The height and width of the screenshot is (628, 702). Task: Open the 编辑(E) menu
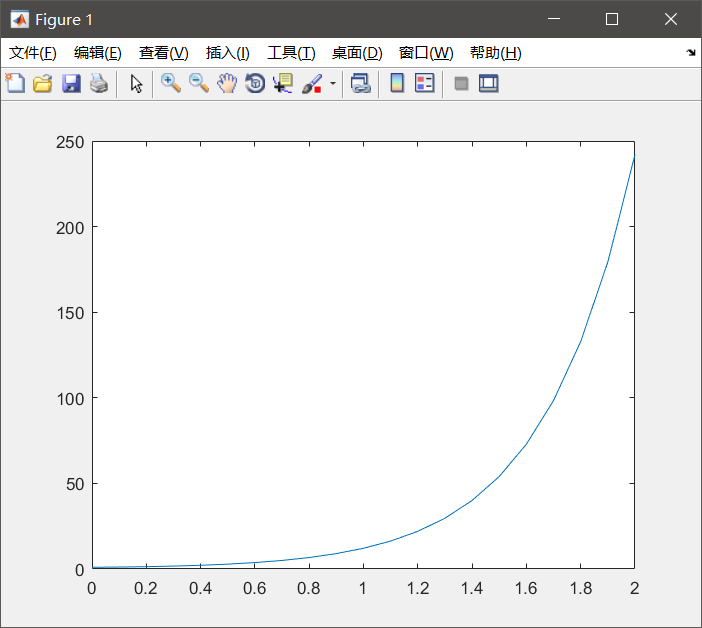[x=98, y=53]
